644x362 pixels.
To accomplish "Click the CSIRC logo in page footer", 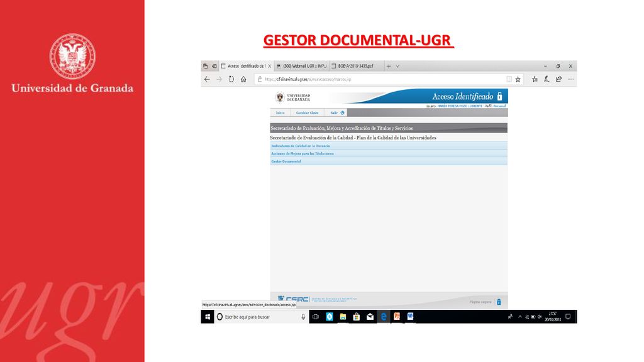I will tap(293, 299).
